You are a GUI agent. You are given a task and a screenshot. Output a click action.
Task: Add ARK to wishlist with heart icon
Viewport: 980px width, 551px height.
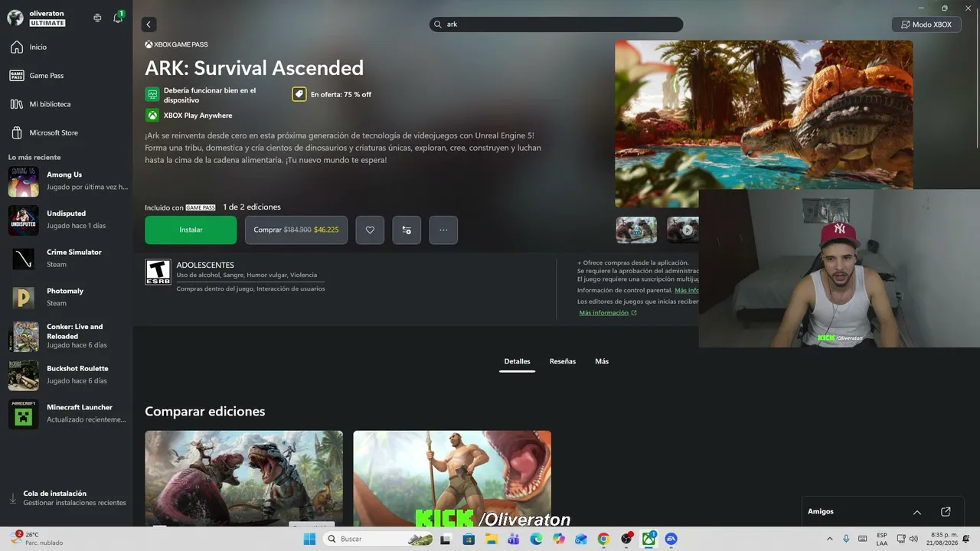(370, 230)
